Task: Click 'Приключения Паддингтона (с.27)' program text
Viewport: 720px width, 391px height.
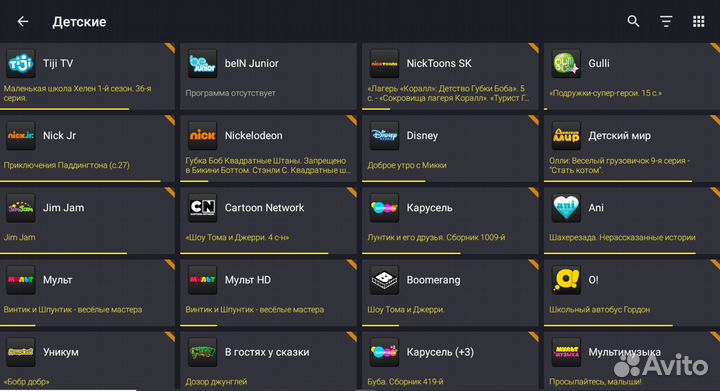Action: pos(67,165)
